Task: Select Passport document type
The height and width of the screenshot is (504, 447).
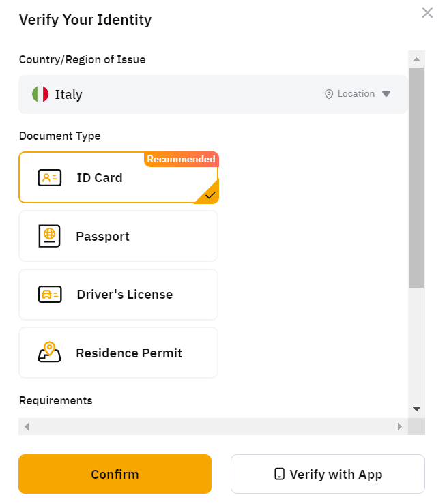Action: coord(118,236)
